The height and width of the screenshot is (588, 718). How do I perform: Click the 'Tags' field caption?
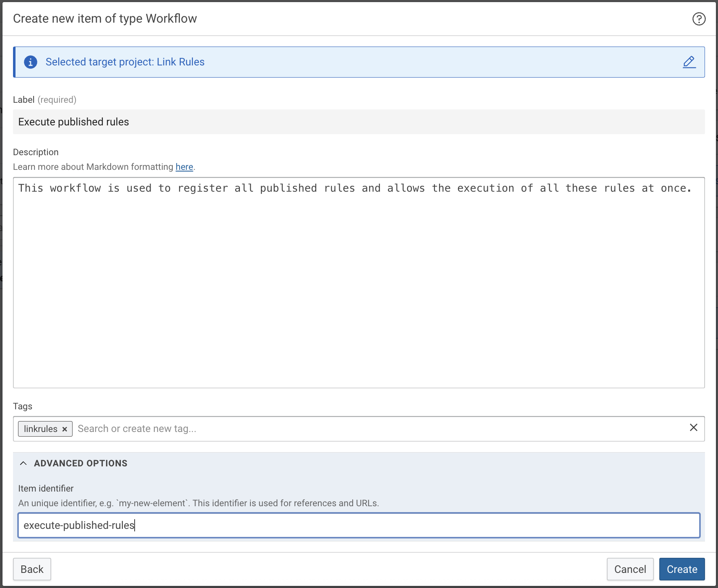23,406
